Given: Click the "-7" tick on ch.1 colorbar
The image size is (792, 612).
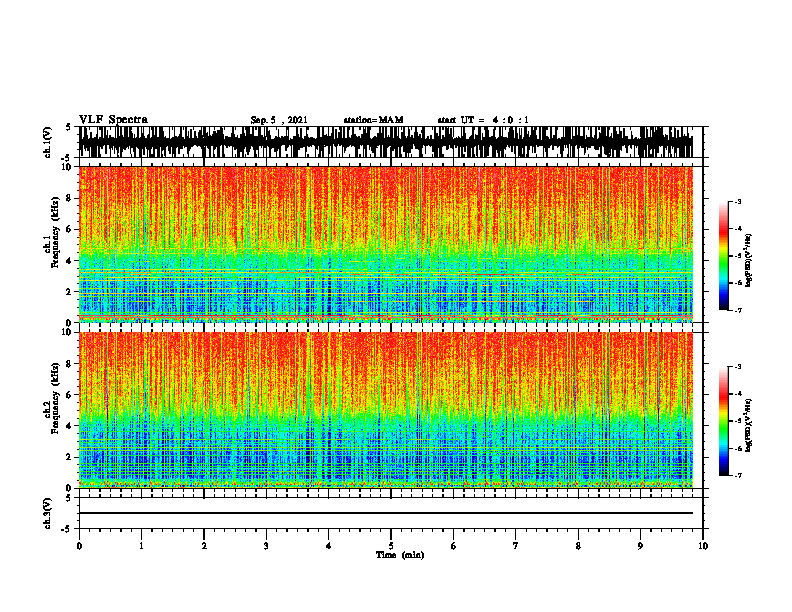Looking at the screenshot, I should point(738,310).
